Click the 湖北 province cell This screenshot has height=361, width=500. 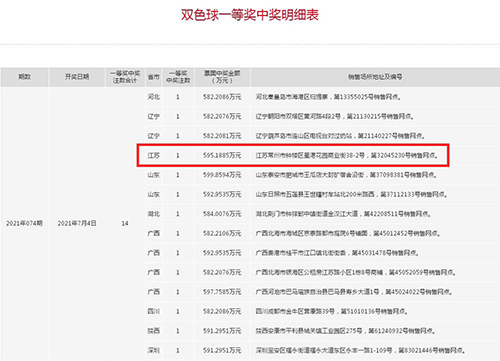[x=154, y=214]
